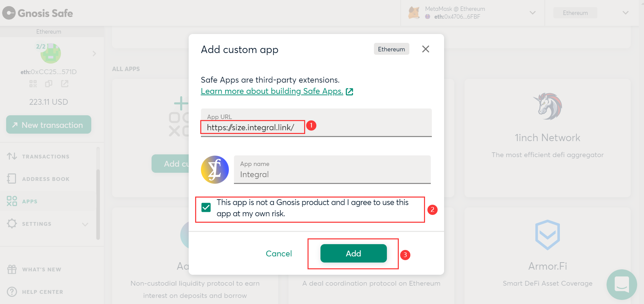This screenshot has width=644, height=304.
Task: Open Learn more about building Safe Apps link
Action: [x=272, y=91]
